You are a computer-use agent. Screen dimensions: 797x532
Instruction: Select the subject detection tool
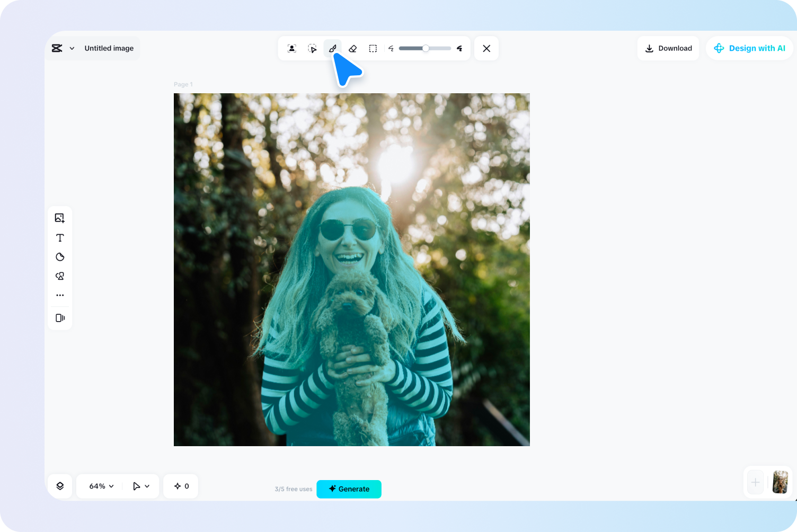coord(291,48)
